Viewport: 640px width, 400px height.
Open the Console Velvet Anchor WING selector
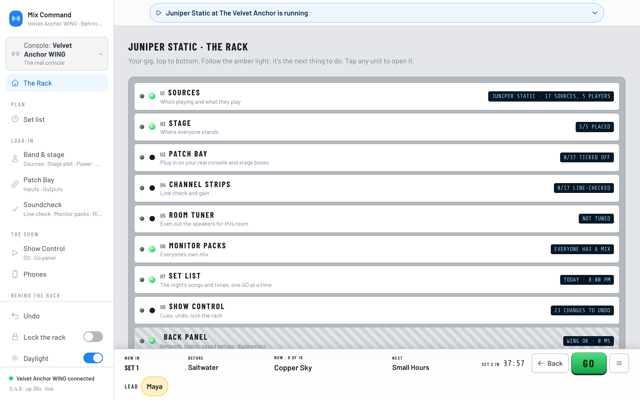(x=57, y=54)
